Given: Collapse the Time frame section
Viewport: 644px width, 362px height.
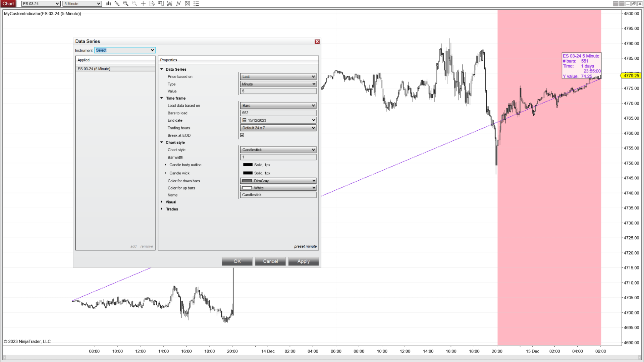Looking at the screenshot, I should click(162, 98).
